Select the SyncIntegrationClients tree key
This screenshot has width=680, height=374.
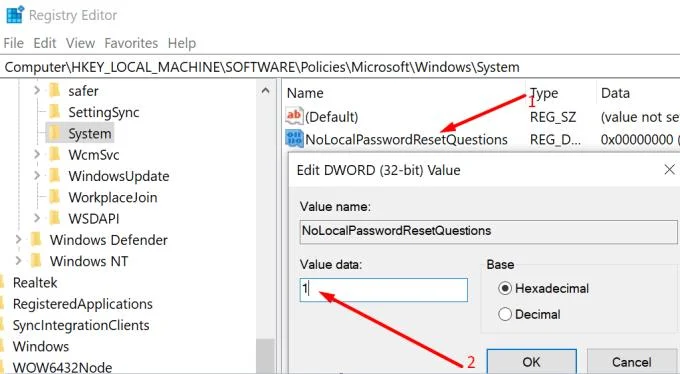pyautogui.click(x=81, y=325)
